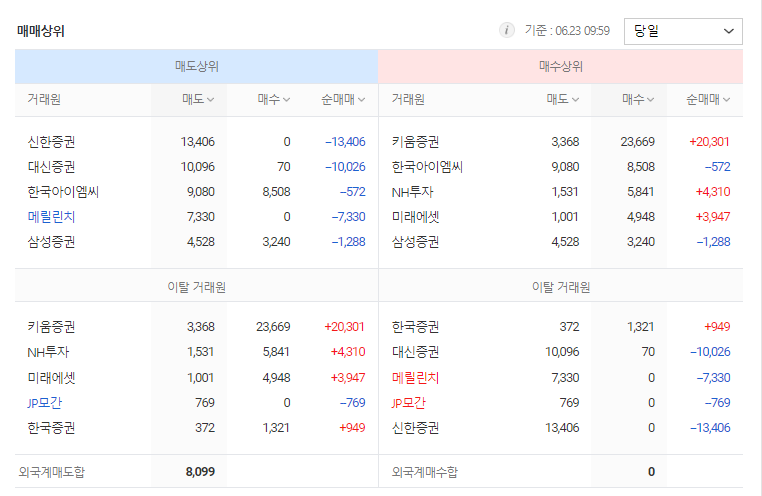
Task: Click 삼성증권 in the 매도상위 list
Action: 51,242
